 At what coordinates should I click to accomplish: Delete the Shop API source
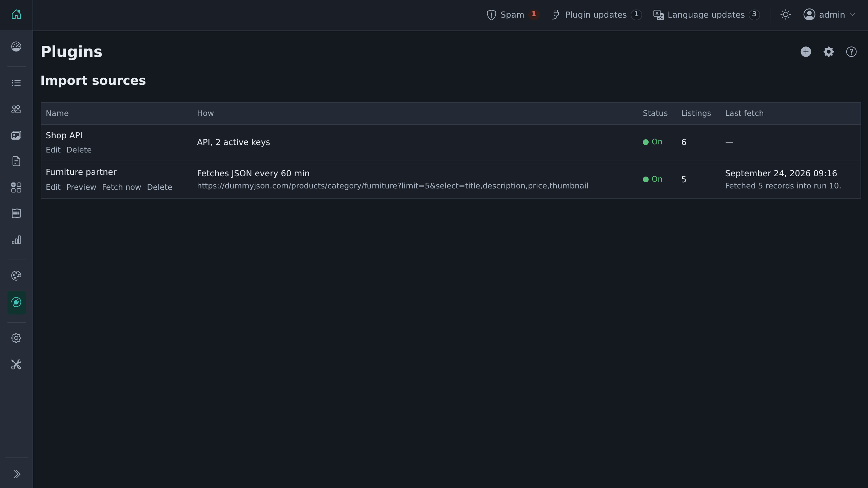79,150
